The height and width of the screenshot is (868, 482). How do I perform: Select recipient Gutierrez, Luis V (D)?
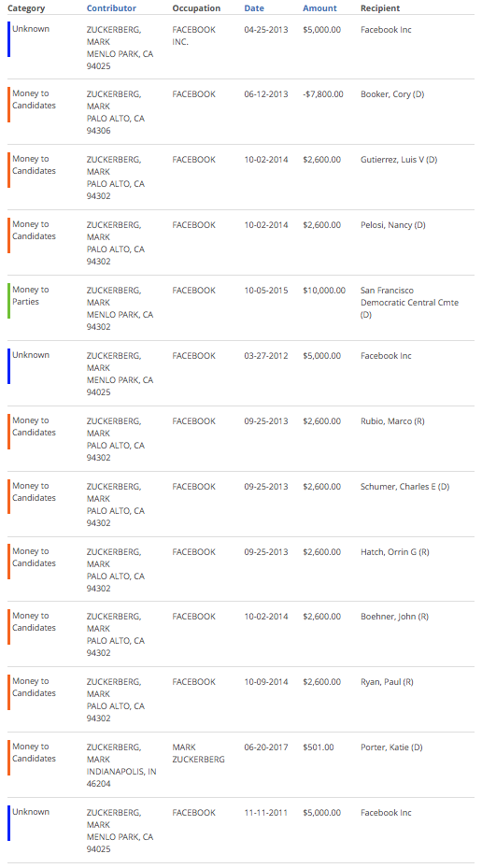pos(399,160)
